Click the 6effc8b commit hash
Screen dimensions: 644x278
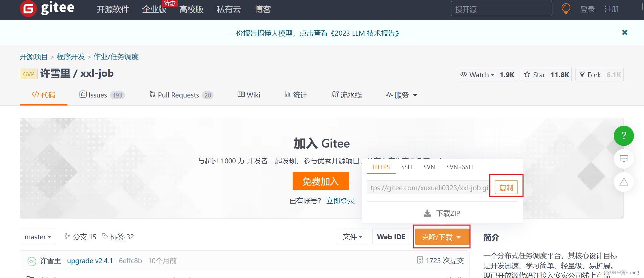130,261
